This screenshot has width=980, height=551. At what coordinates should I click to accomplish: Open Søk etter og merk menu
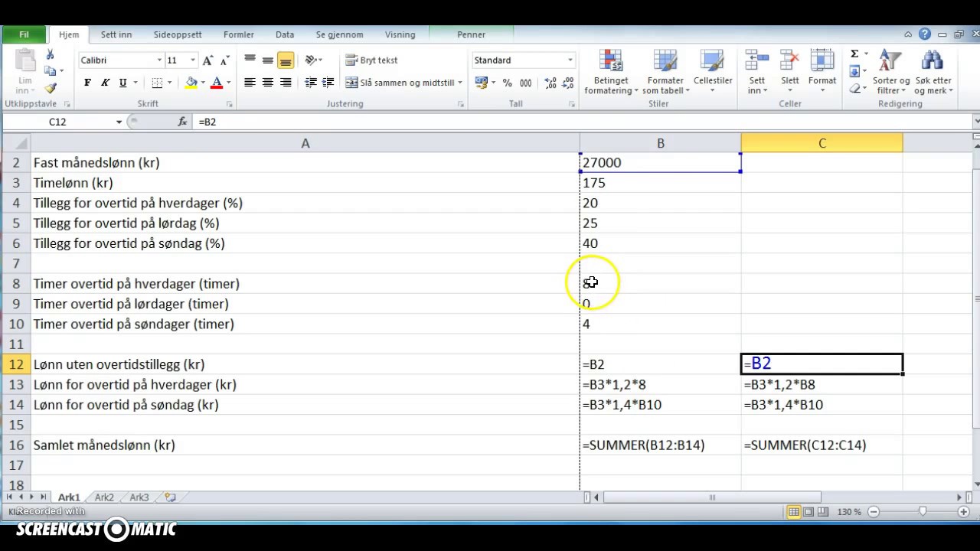pyautogui.click(x=933, y=73)
